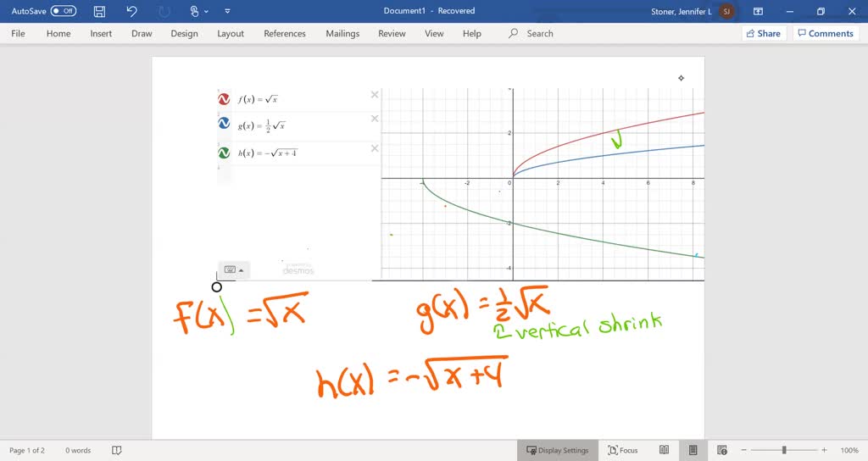Click the g(x) = ½√x expression field
Screen dimensions: 868x461
301,125
